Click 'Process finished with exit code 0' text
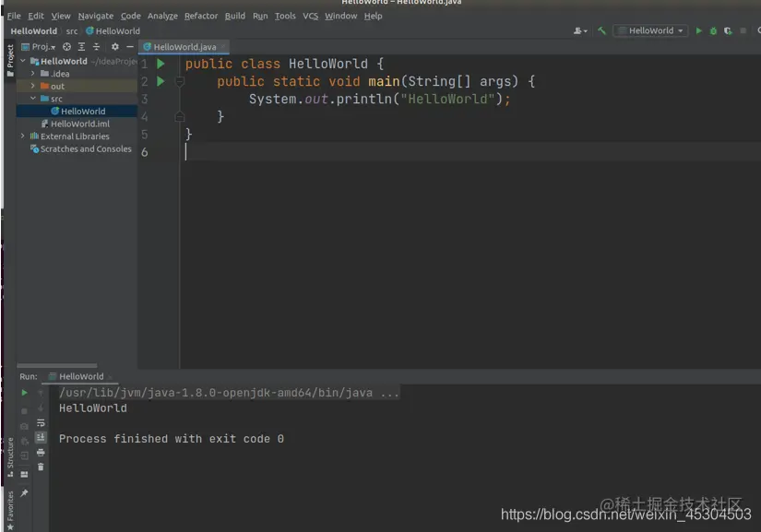 (x=172, y=439)
